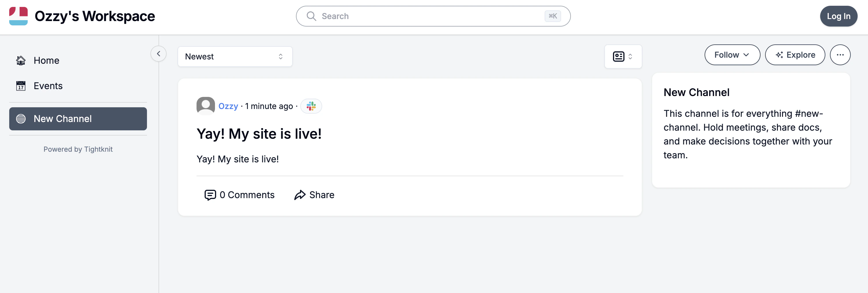This screenshot has width=868, height=293.
Task: Click the Share arrow icon
Action: pyautogui.click(x=299, y=195)
